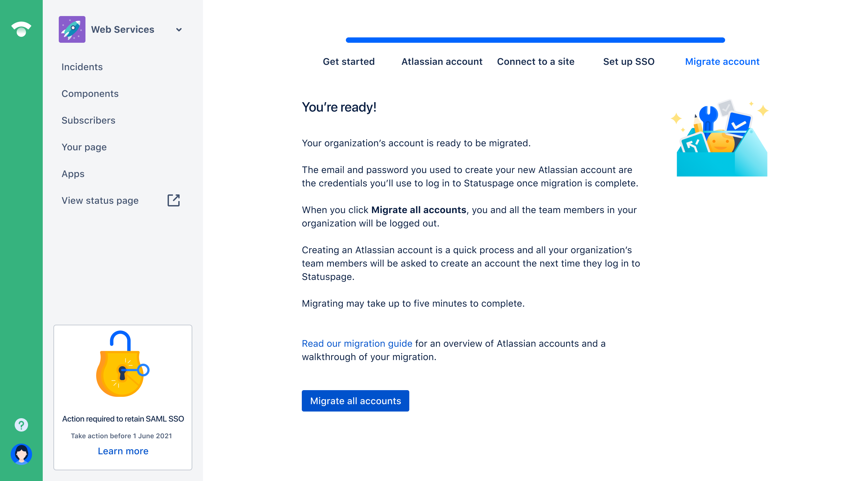Viewport: 868px width, 481px height.
Task: Select the Get started migration step tab
Action: pos(349,61)
